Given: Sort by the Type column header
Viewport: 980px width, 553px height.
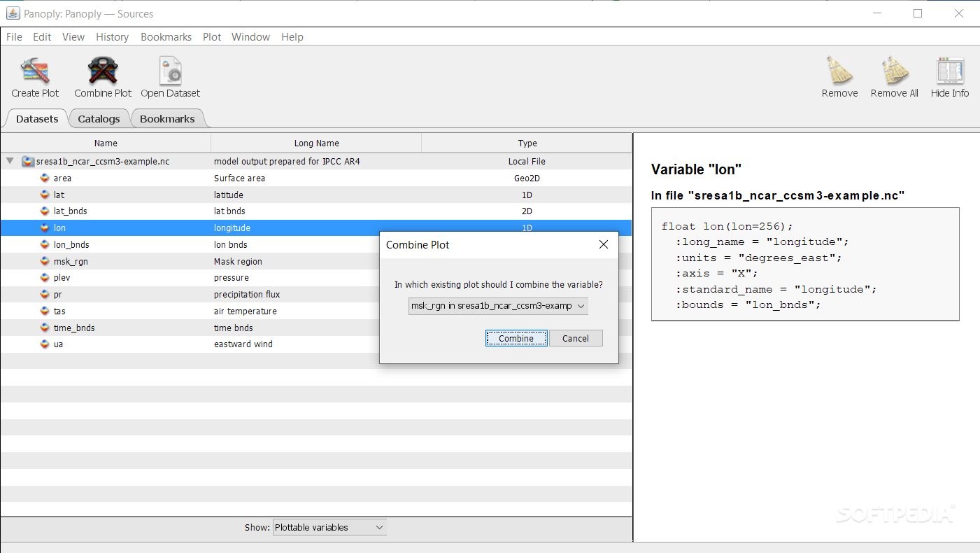Looking at the screenshot, I should [527, 143].
